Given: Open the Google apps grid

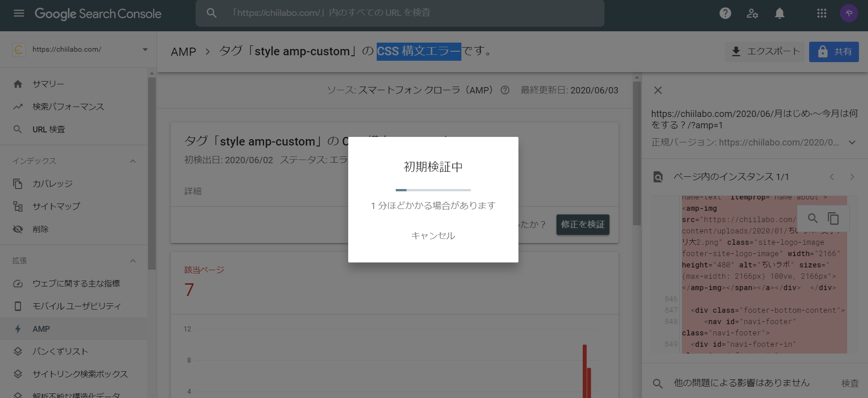Looking at the screenshot, I should tap(822, 13).
